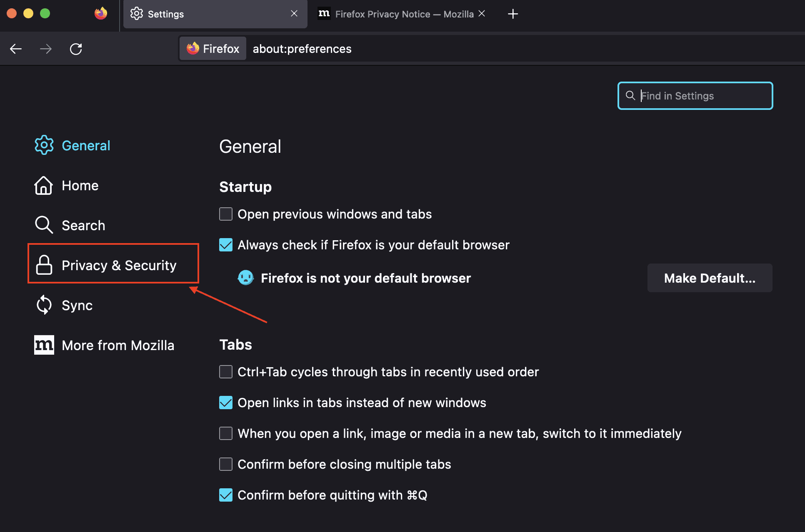
Task: Open a new tab with plus icon
Action: click(x=513, y=14)
